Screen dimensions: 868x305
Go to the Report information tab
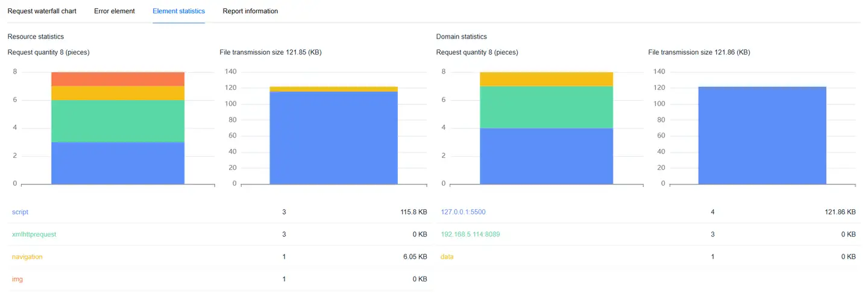pos(250,11)
